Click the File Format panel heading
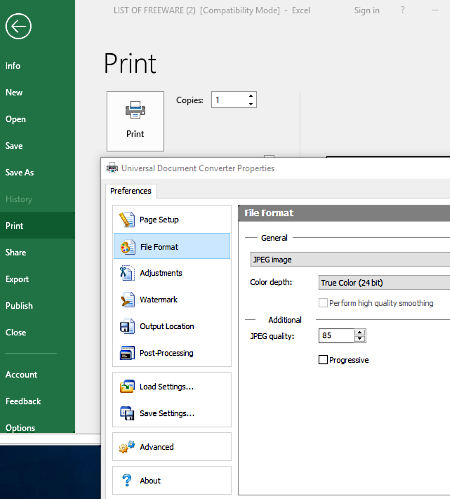 click(269, 213)
